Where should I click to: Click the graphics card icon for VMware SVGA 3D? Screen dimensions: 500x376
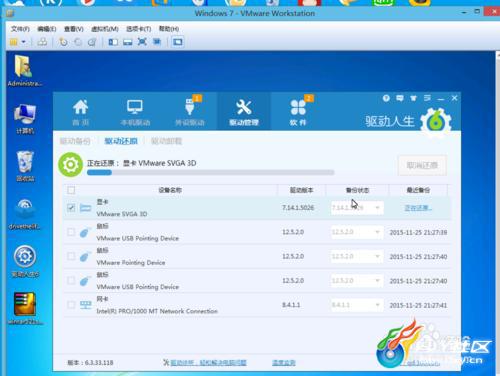point(85,208)
